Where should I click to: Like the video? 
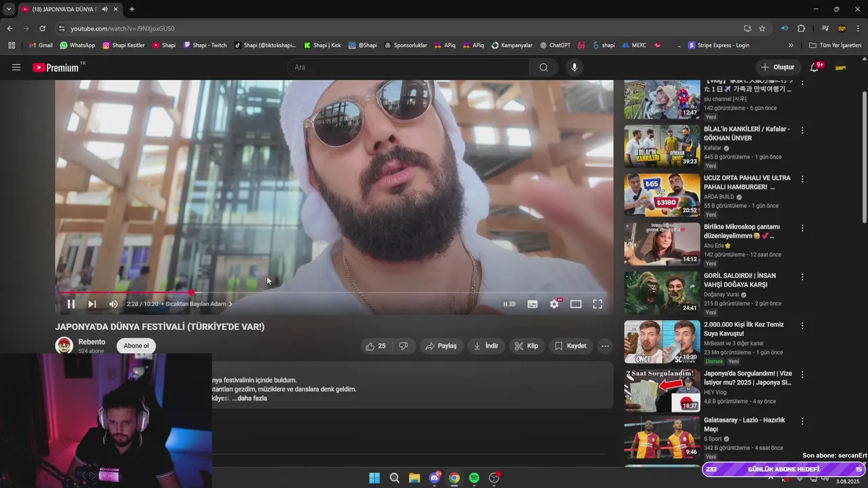click(376, 346)
